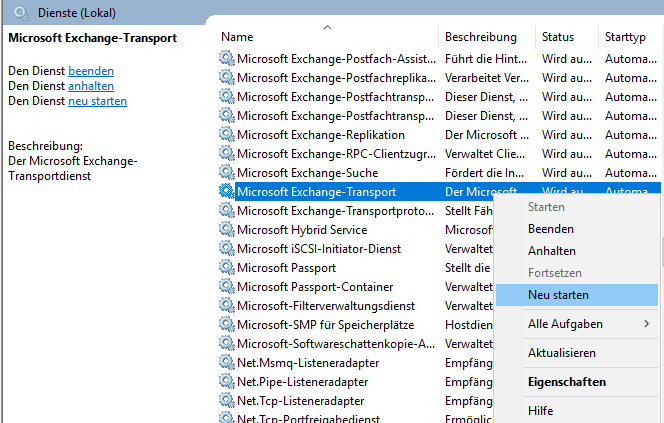Viewport: 664px width, 423px height.
Task: Select the Microsoft Passport-Container service
Action: click(315, 287)
